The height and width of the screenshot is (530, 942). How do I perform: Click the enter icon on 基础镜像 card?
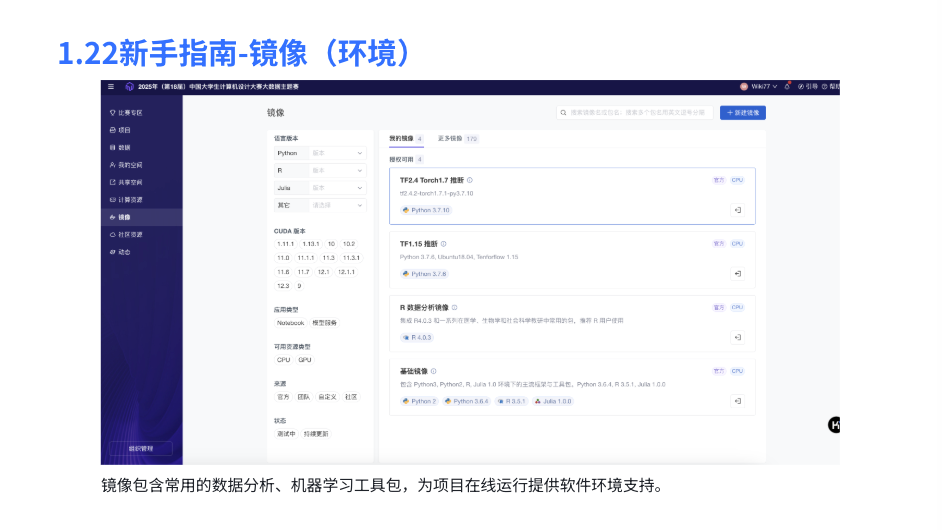tap(737, 401)
